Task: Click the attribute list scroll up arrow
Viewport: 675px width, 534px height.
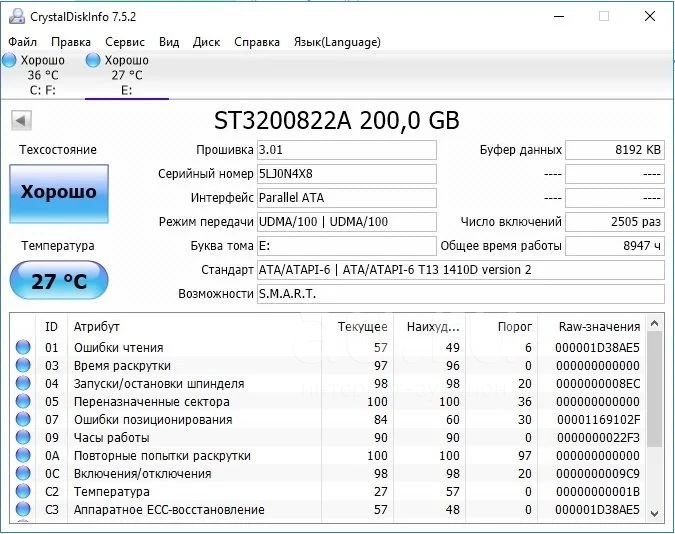Action: point(655,323)
